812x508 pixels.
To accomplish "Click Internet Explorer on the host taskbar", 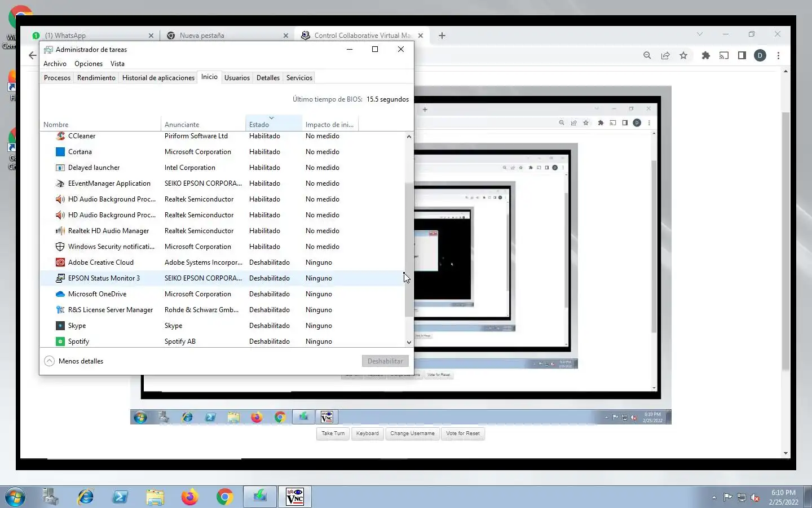I will point(85,497).
